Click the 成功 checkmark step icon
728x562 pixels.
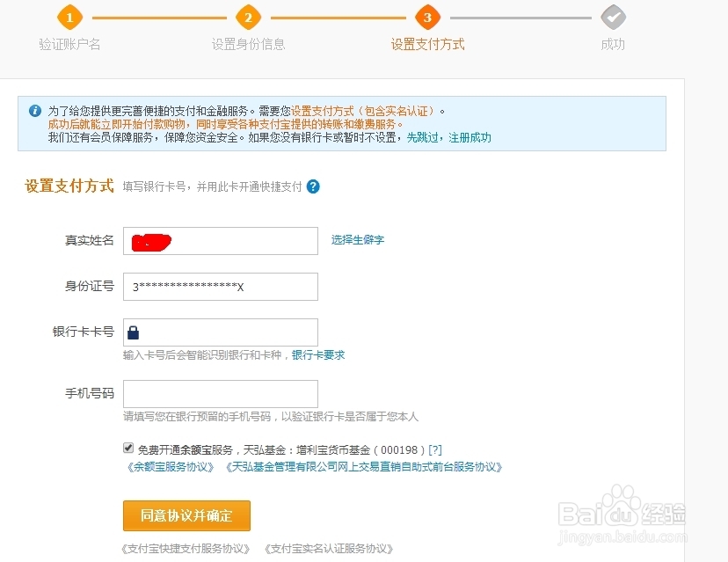point(613,18)
